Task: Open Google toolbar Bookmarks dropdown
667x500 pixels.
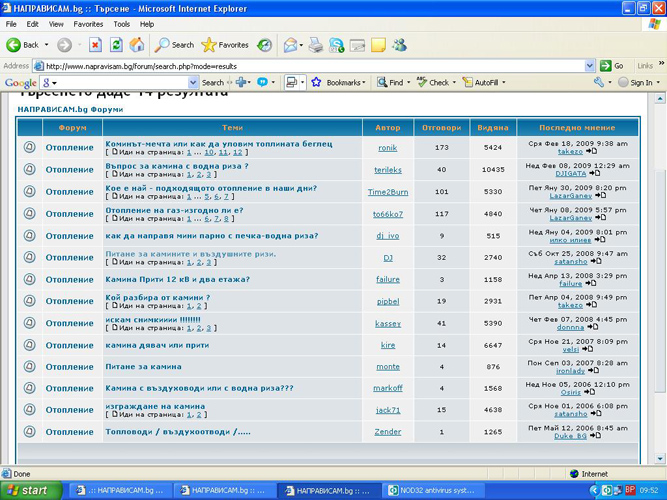Action: [x=345, y=83]
